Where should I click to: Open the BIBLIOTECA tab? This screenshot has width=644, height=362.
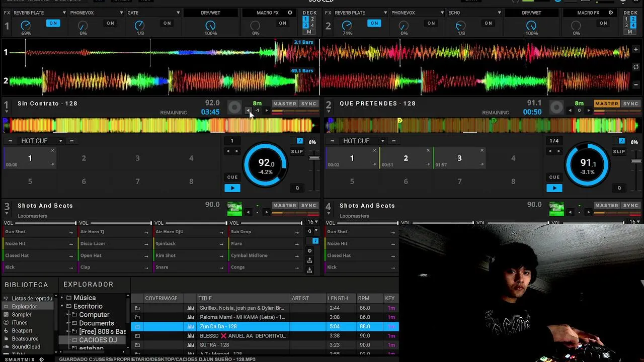pos(26,285)
